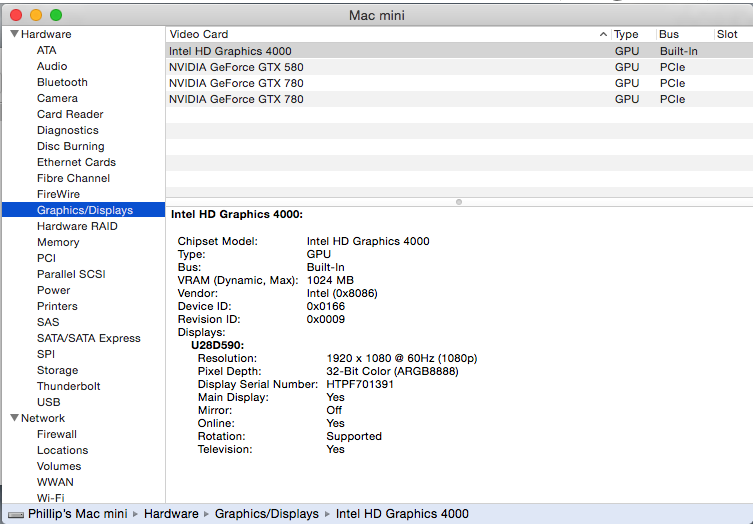Open Hardware RAID information
Image resolution: width=753 pixels, height=524 pixels.
coord(77,226)
